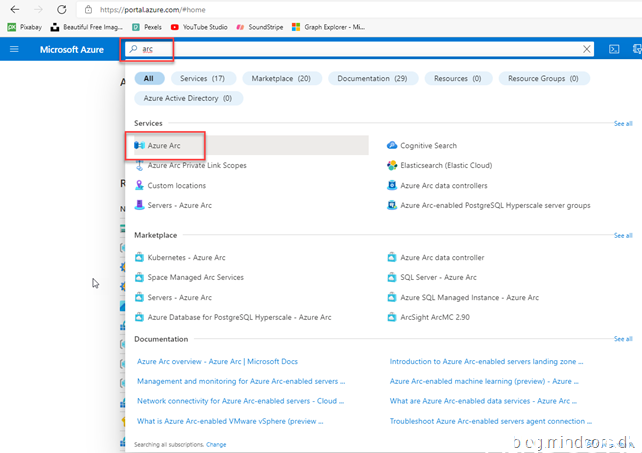Select Elasticsearch (Elastic Cloud) service
Image resolution: width=642 pixels, height=453 pixels.
445,165
